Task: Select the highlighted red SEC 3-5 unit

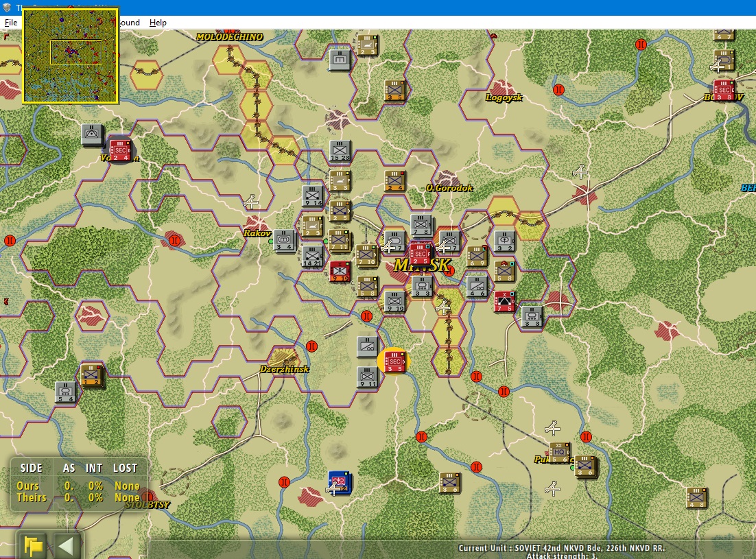Action: (x=394, y=361)
